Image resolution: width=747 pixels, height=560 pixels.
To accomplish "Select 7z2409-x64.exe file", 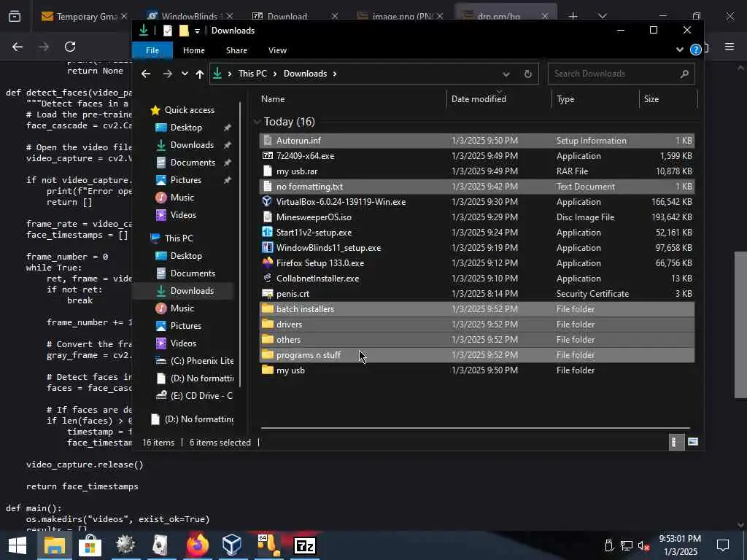I will click(477, 156).
